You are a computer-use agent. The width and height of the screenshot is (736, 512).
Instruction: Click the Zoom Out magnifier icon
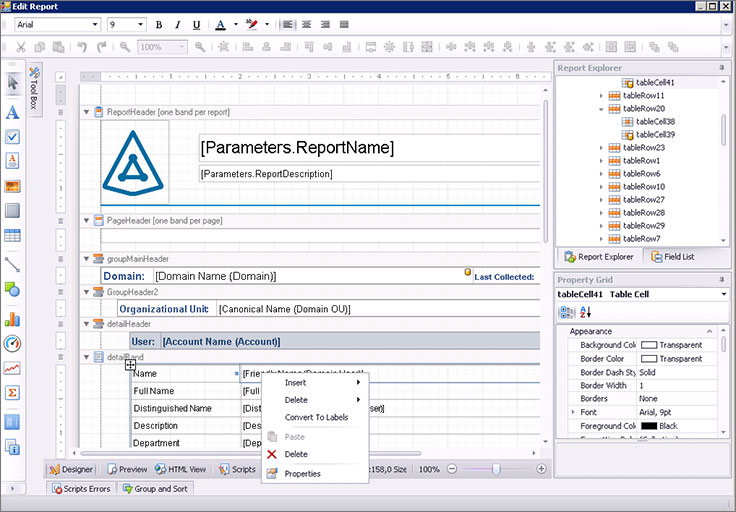(x=125, y=47)
